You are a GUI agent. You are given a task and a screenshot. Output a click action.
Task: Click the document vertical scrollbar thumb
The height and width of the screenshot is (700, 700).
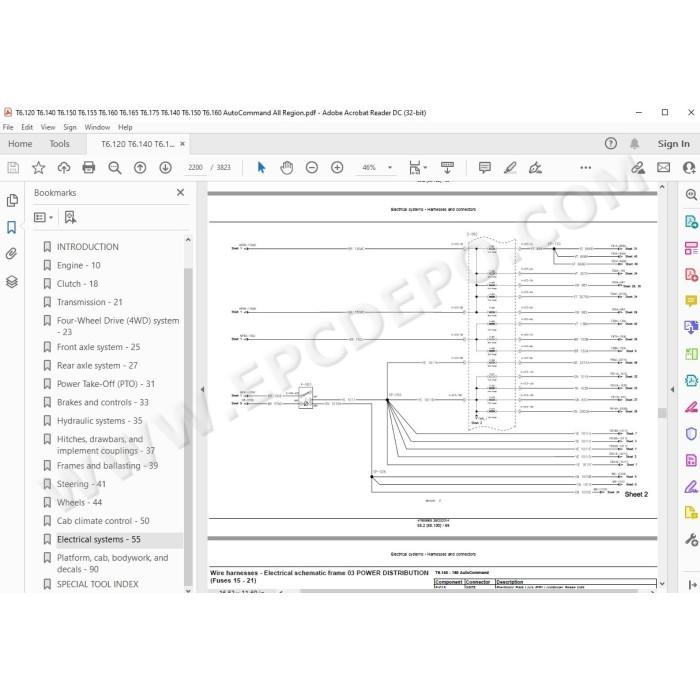662,412
